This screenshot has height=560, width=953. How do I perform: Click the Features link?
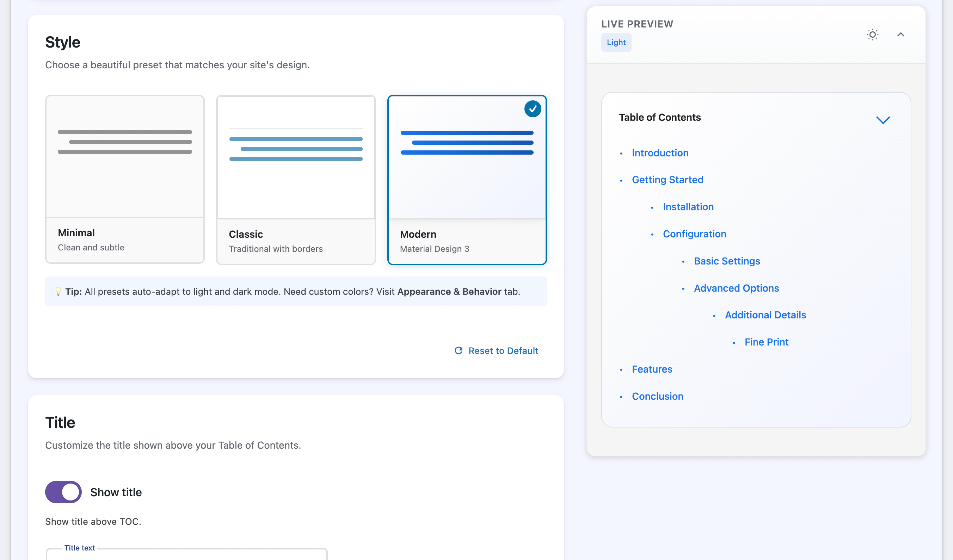click(x=652, y=369)
